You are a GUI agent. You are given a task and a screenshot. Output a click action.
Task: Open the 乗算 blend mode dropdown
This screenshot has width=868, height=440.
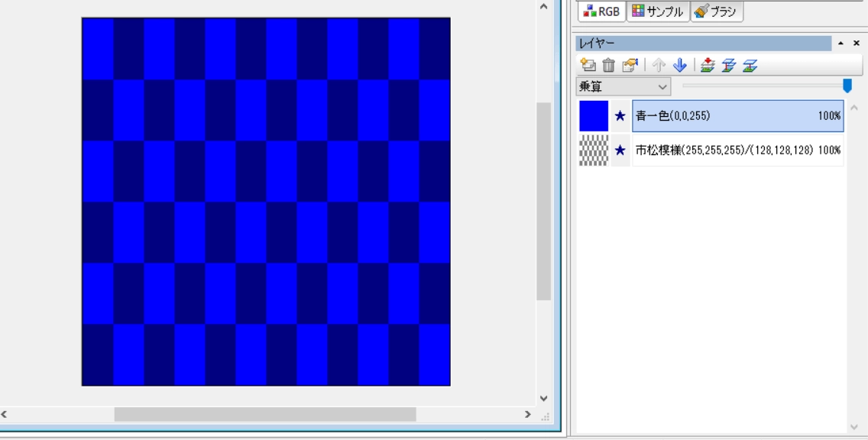click(x=623, y=87)
